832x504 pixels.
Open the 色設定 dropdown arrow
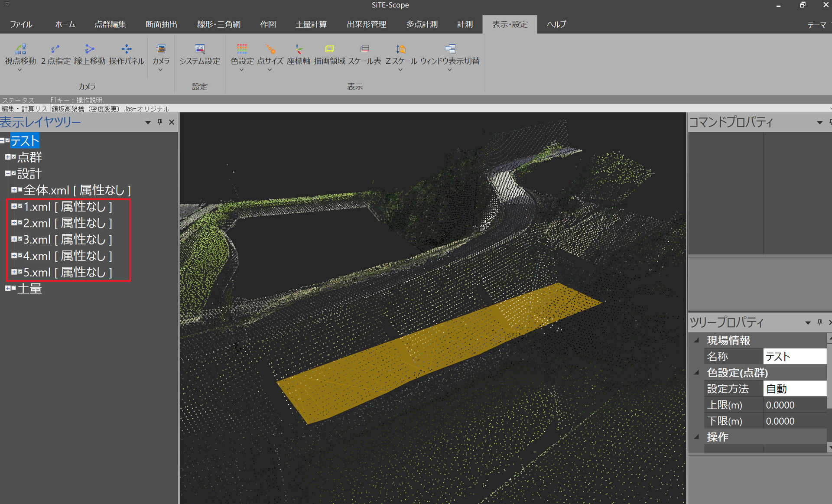click(241, 70)
